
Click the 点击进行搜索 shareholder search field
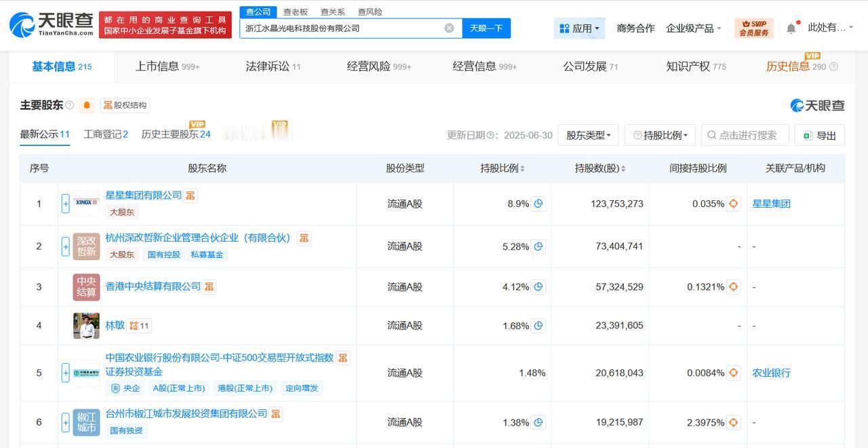(x=745, y=135)
